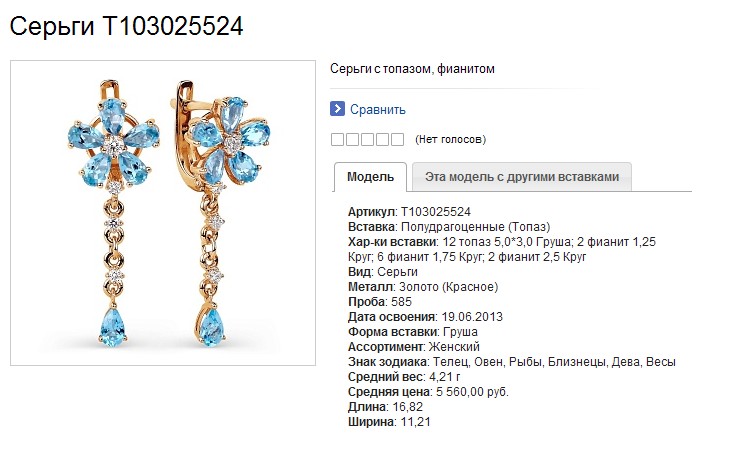Click the right earring with visible clasp

coord(219,213)
